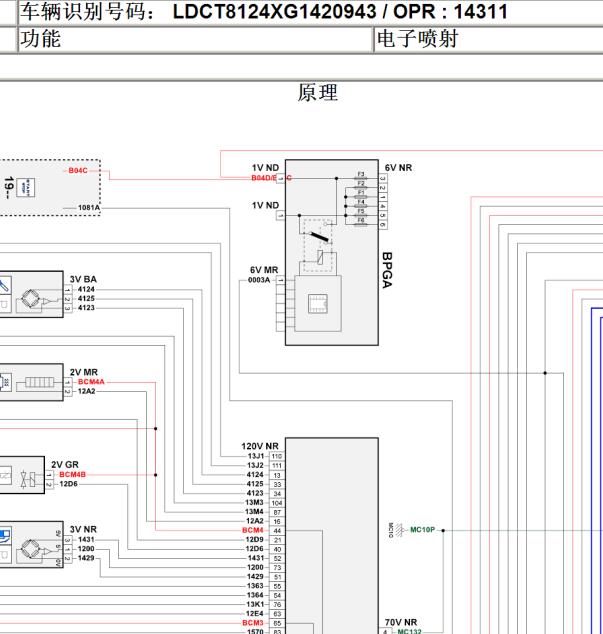Click the bridge sensor symbol at 3V BA
This screenshot has width=603, height=634.
tap(31, 299)
